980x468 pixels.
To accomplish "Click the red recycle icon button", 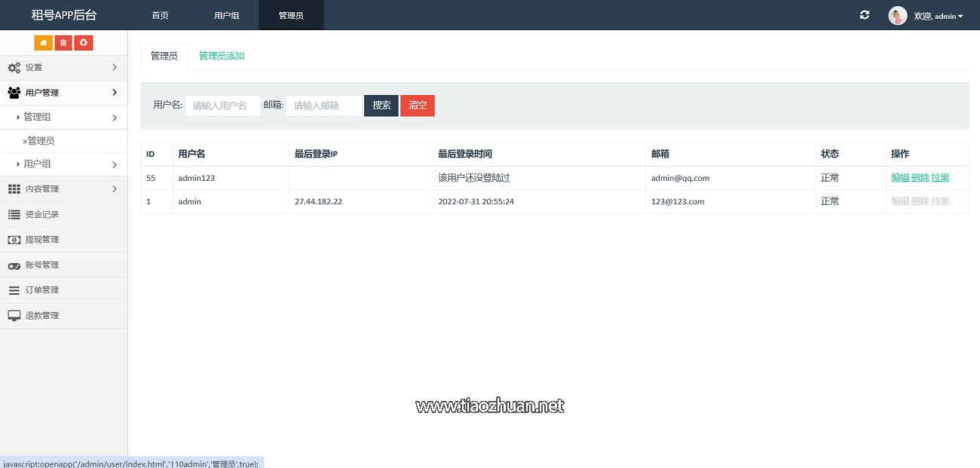I will pos(84,43).
